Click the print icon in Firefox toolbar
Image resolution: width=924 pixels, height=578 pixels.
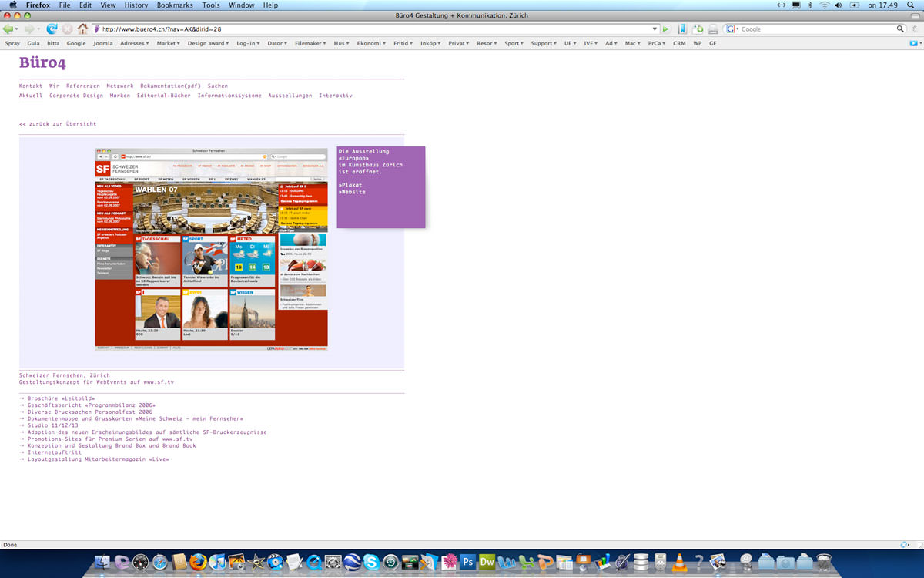(x=713, y=29)
